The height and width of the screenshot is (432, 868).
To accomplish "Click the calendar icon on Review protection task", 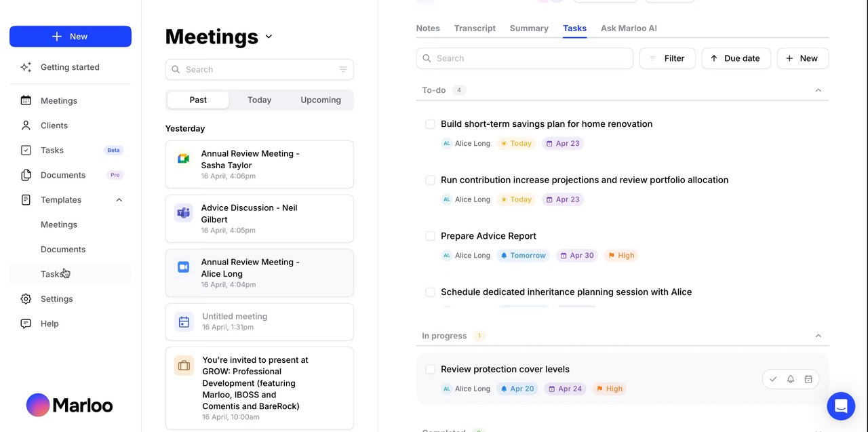I will tap(808, 379).
